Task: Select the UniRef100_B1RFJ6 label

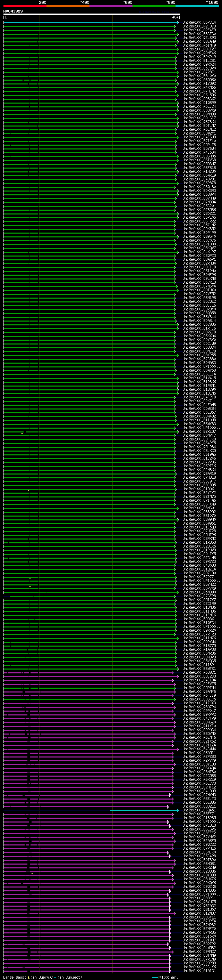Action: pos(199,328)
